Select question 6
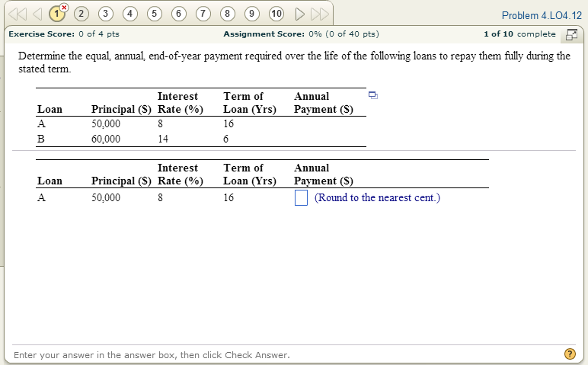This screenshot has width=588, height=365. [178, 14]
